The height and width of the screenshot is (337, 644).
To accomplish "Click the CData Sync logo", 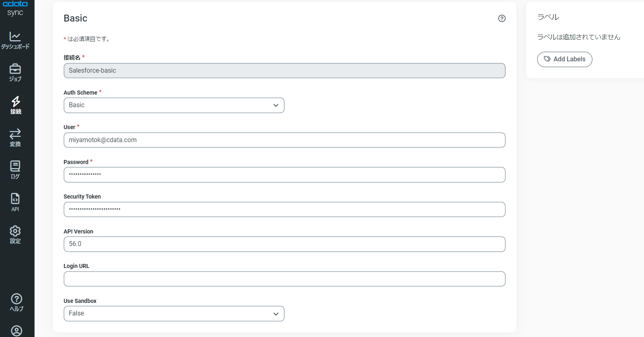I will coord(15,8).
